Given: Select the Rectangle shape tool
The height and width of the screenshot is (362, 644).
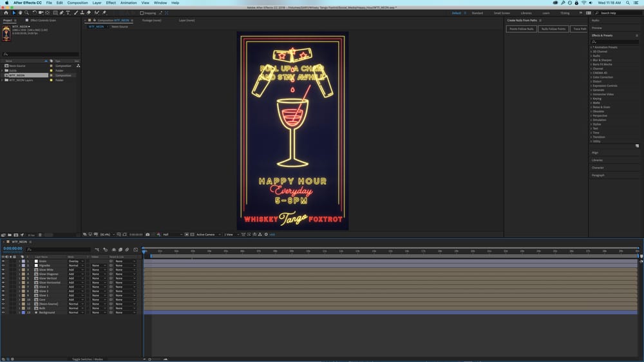Looking at the screenshot, I should (x=55, y=13).
